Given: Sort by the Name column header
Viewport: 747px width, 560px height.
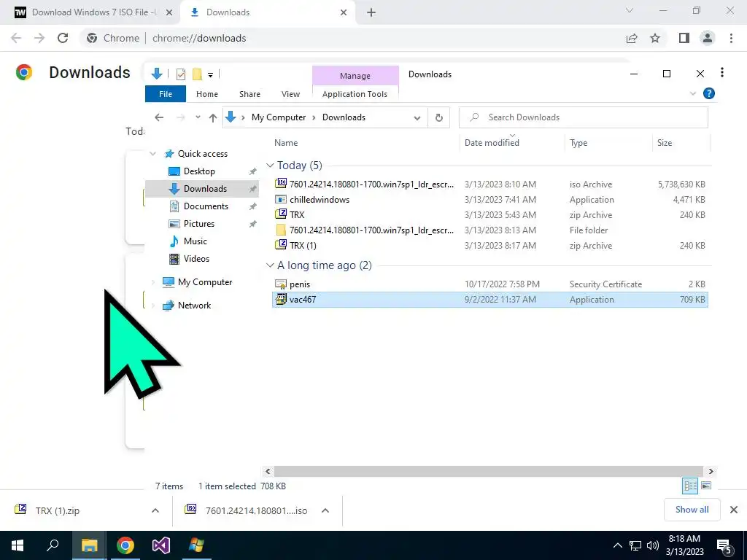Looking at the screenshot, I should (286, 142).
